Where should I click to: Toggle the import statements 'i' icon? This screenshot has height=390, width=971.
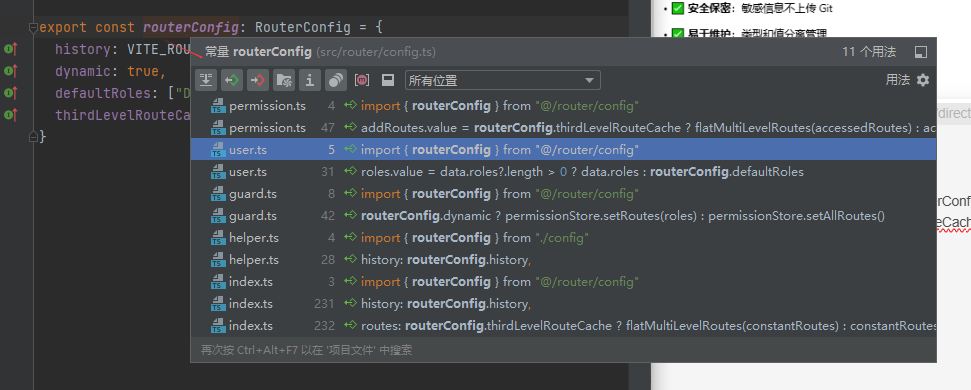310,80
